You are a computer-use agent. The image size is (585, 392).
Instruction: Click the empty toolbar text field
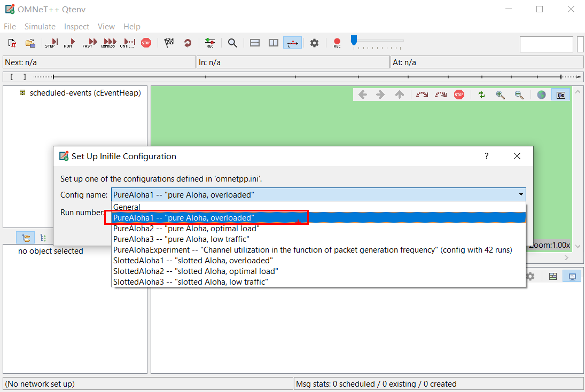pyautogui.click(x=546, y=44)
